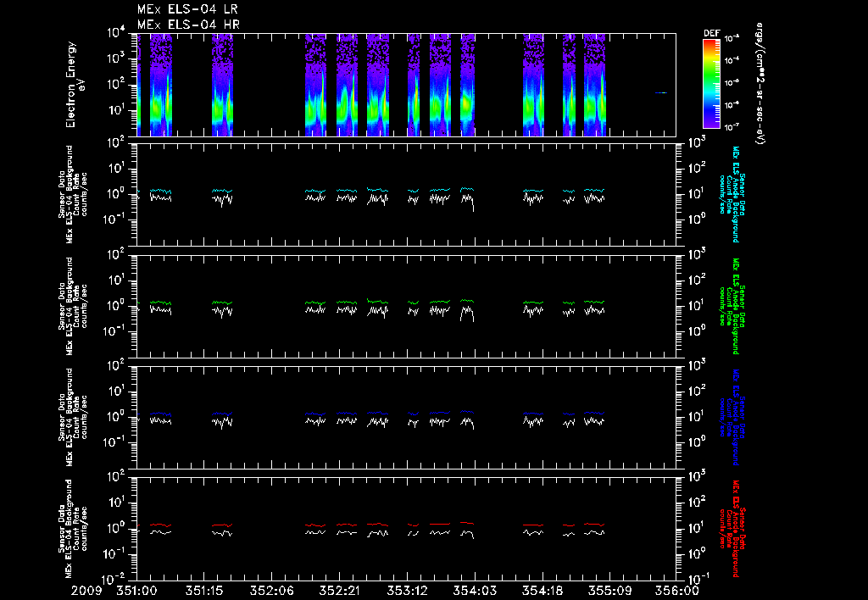Click the left axis title of the red panel

[x=73, y=529]
